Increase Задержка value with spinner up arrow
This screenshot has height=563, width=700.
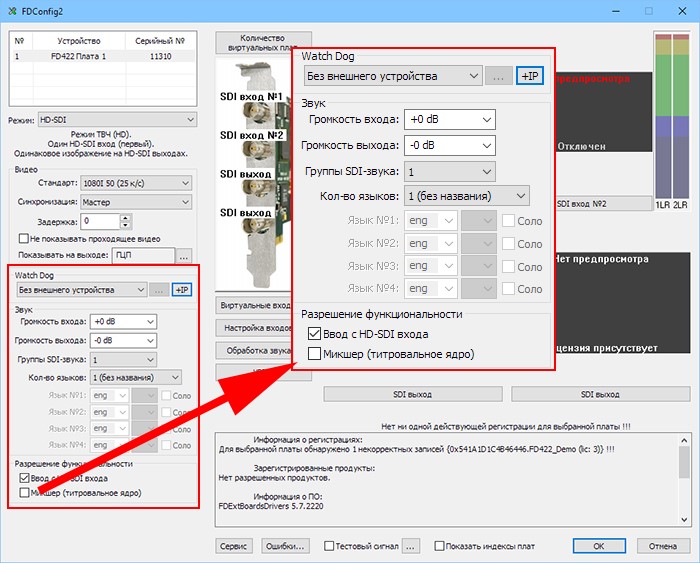[125, 218]
